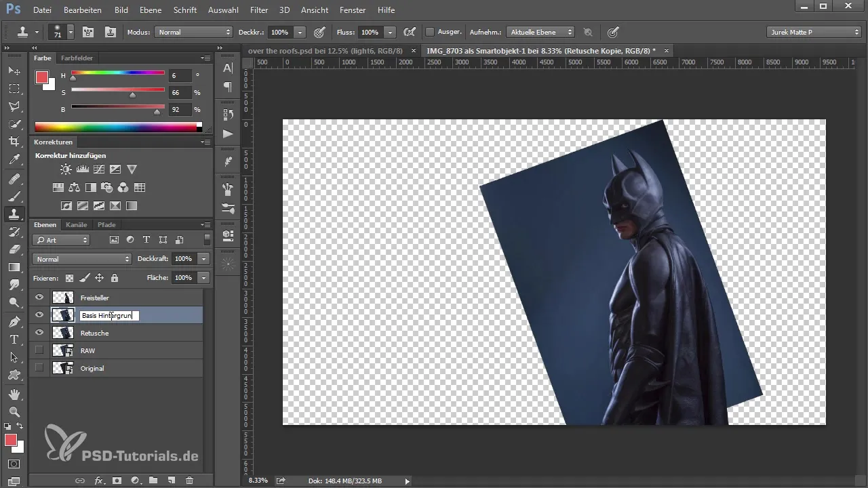Open the Ebene menu
The height and width of the screenshot is (488, 868).
pyautogui.click(x=151, y=10)
